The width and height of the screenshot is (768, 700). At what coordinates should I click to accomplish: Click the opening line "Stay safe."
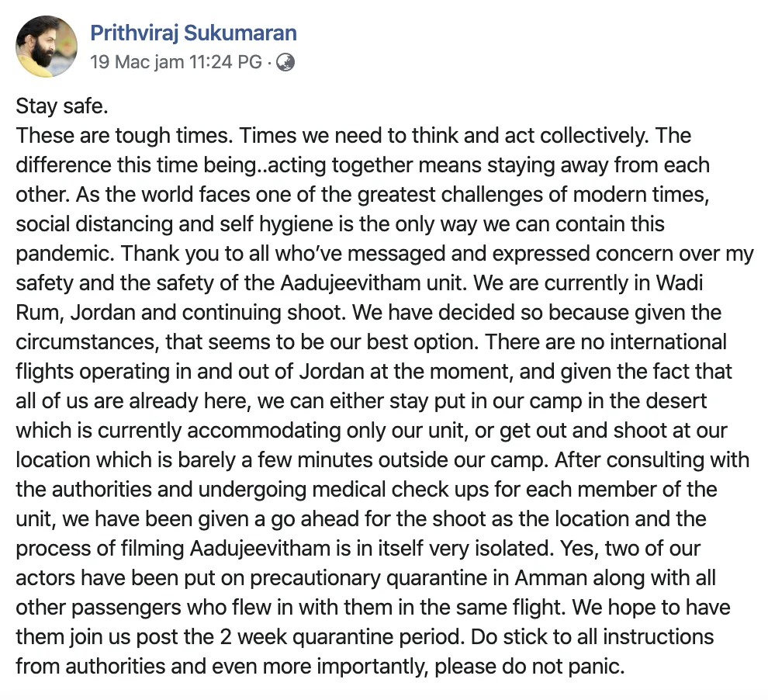click(x=61, y=108)
